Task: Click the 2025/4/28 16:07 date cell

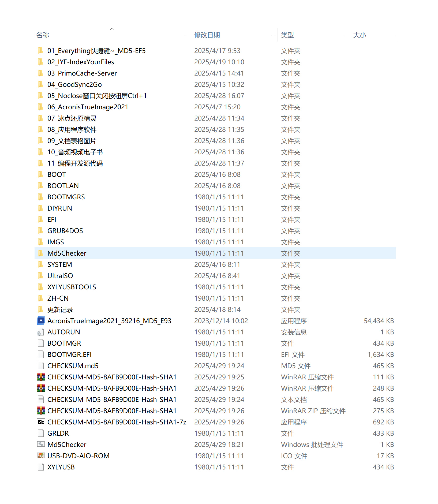Action: (x=219, y=96)
